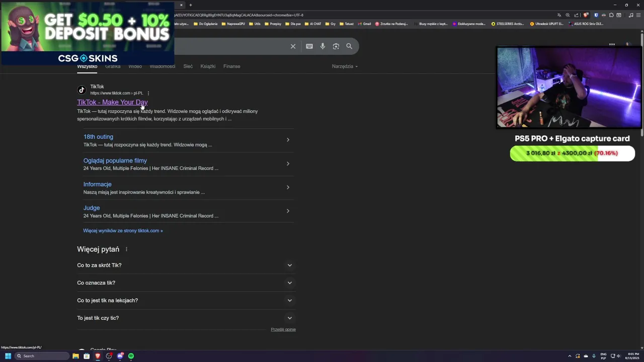Click the Windows taskbar Search box
644x362 pixels.
coord(41,356)
